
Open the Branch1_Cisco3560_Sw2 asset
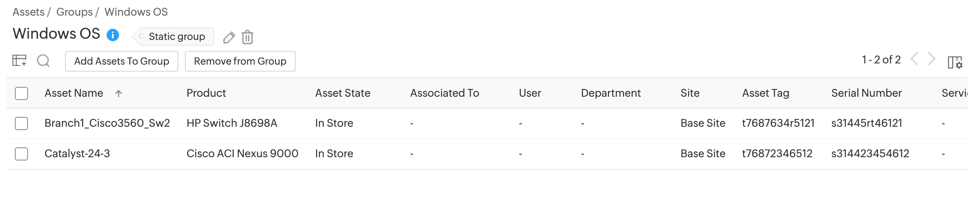(x=107, y=123)
